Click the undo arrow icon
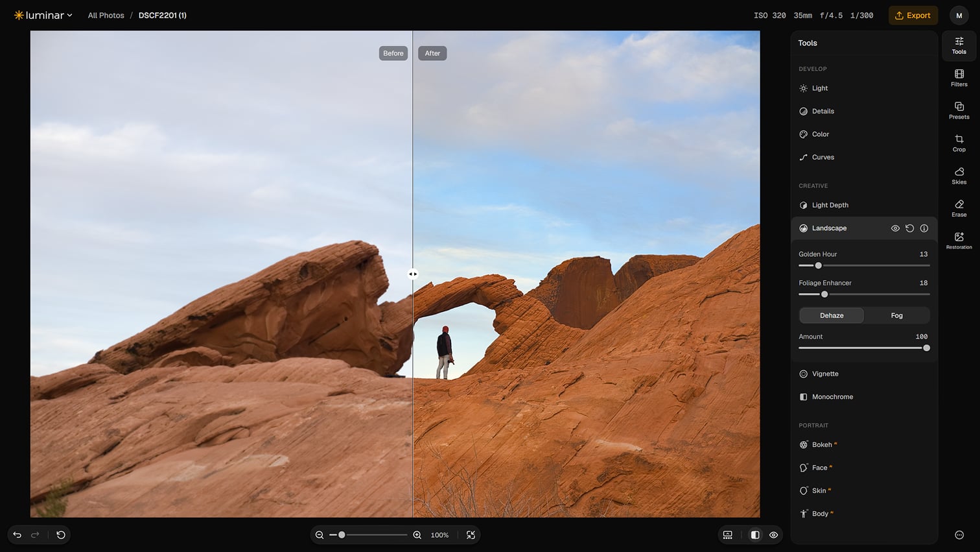Screen dimensions: 980x552 click(x=17, y=535)
